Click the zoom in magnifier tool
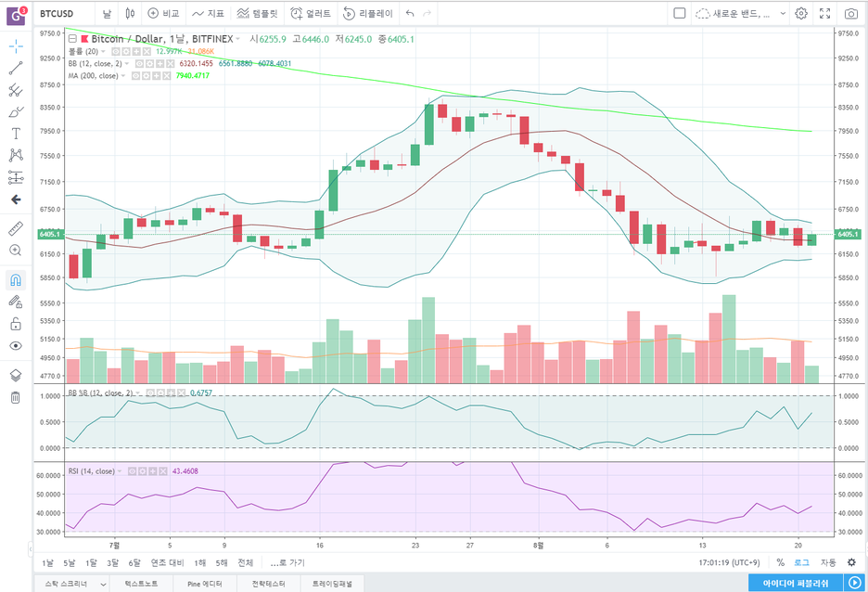The height and width of the screenshot is (592, 868). click(16, 251)
